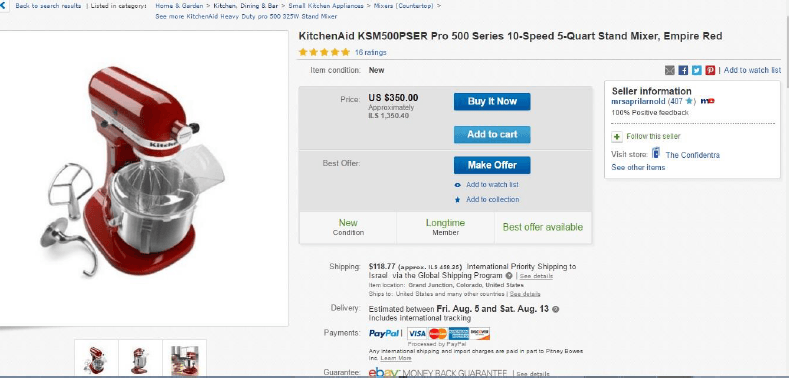Viewport: 792px width, 381px height.
Task: Click See other items link
Action: (x=638, y=168)
